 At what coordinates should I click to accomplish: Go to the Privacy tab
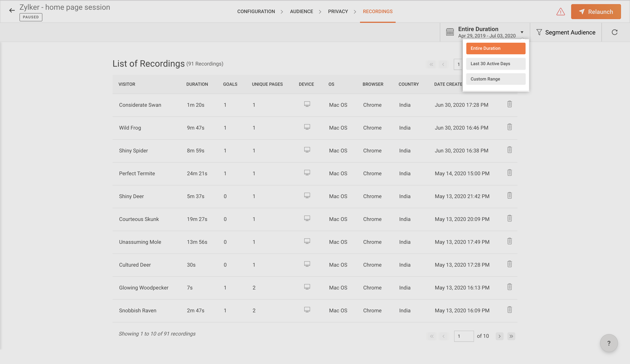[338, 11]
